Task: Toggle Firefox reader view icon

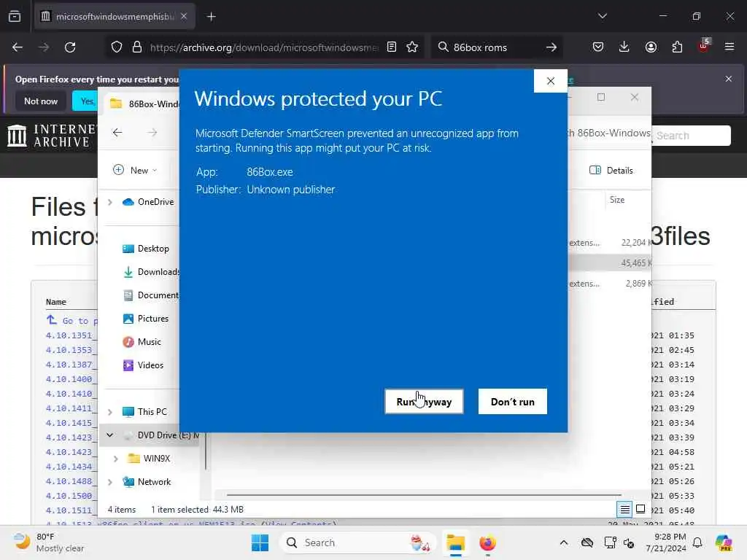Action: (x=392, y=47)
